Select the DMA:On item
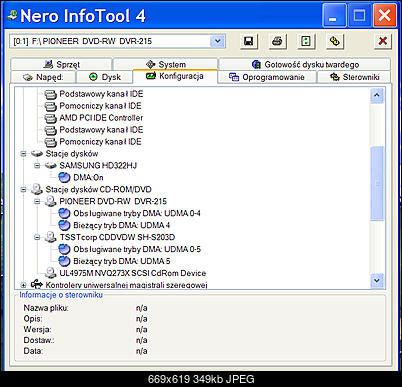The height and width of the screenshot is (387, 402). [x=88, y=177]
